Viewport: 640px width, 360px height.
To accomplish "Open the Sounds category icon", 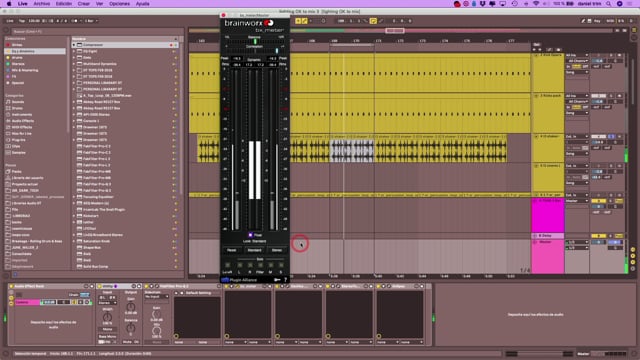I will tap(8, 102).
